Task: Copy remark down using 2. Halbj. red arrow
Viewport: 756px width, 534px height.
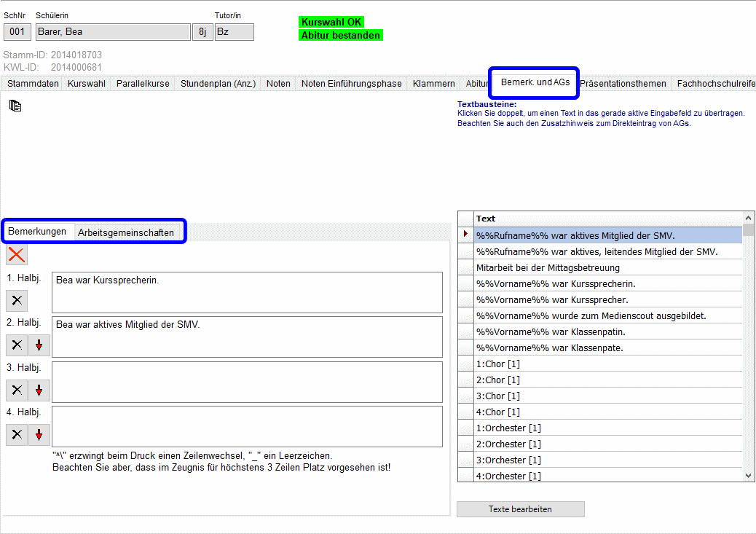Action: tap(39, 345)
